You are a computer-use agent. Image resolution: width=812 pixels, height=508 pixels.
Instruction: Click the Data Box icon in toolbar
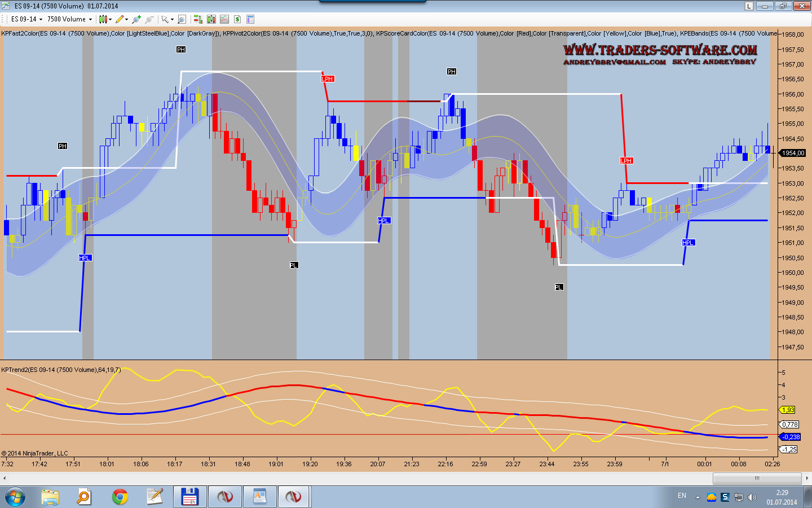click(x=250, y=19)
